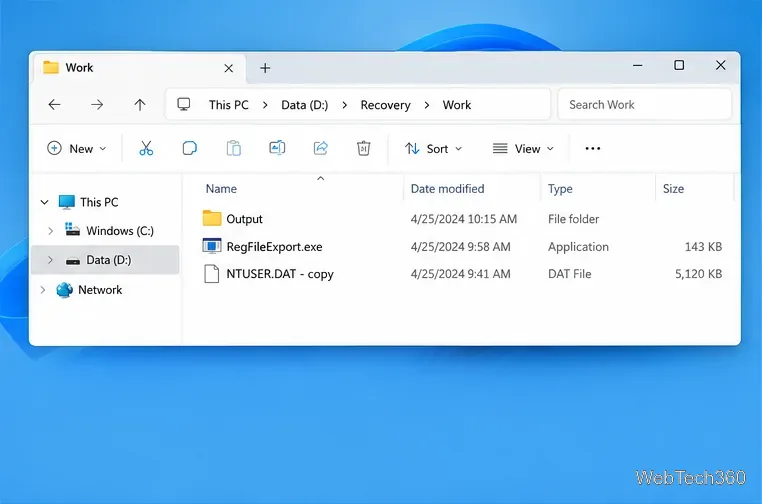The image size is (762, 504).
Task: Go up one folder level arrow
Action: (x=140, y=104)
